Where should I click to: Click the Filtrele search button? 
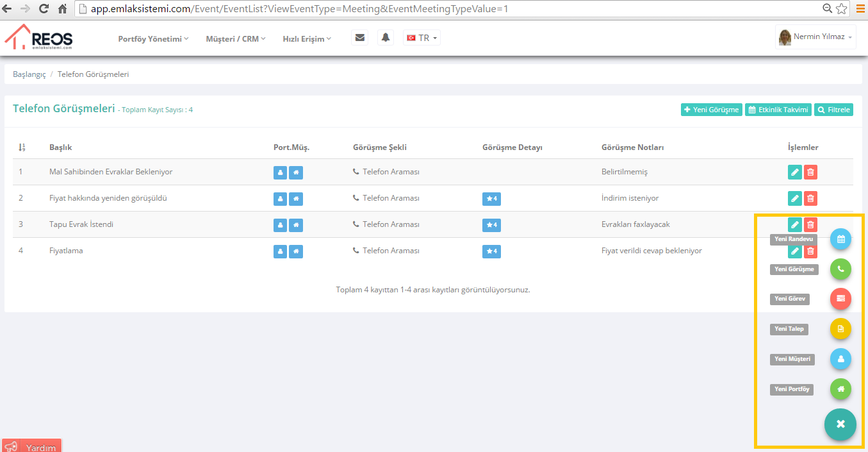click(833, 110)
